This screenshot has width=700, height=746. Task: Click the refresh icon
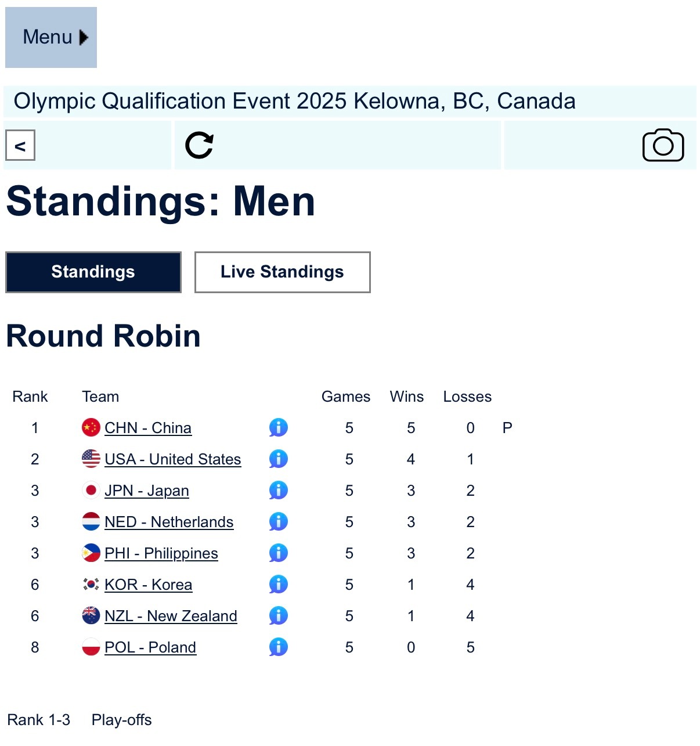pos(199,145)
